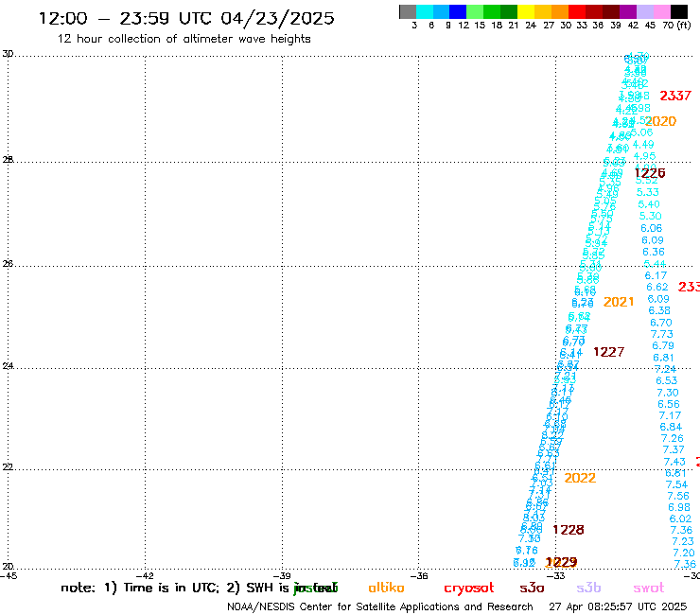Click the wave height value 7.54
Image resolution: width=700 pixels, height=615 pixels.
676,484
